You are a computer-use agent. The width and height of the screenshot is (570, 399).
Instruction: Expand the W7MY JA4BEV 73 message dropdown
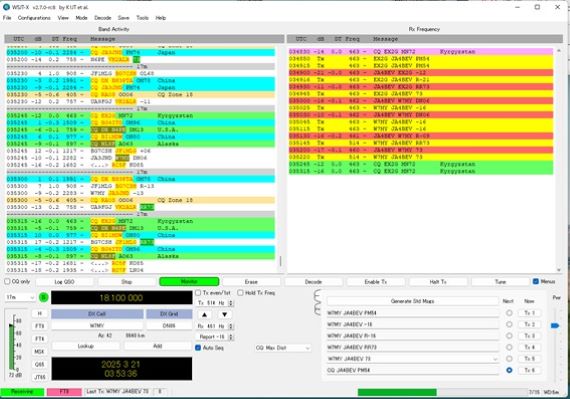pyautogui.click(x=495, y=359)
